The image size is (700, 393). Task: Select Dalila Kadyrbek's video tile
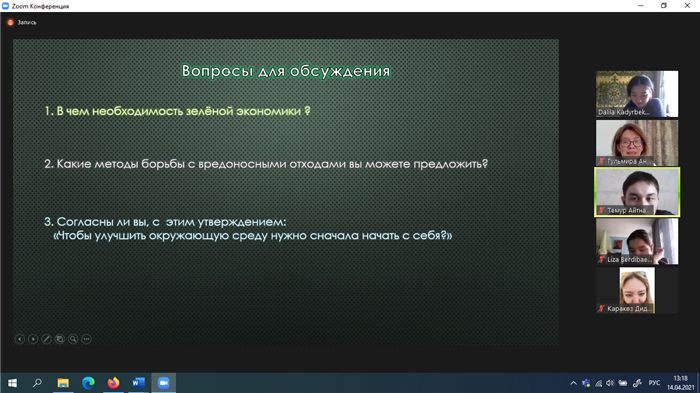637,94
